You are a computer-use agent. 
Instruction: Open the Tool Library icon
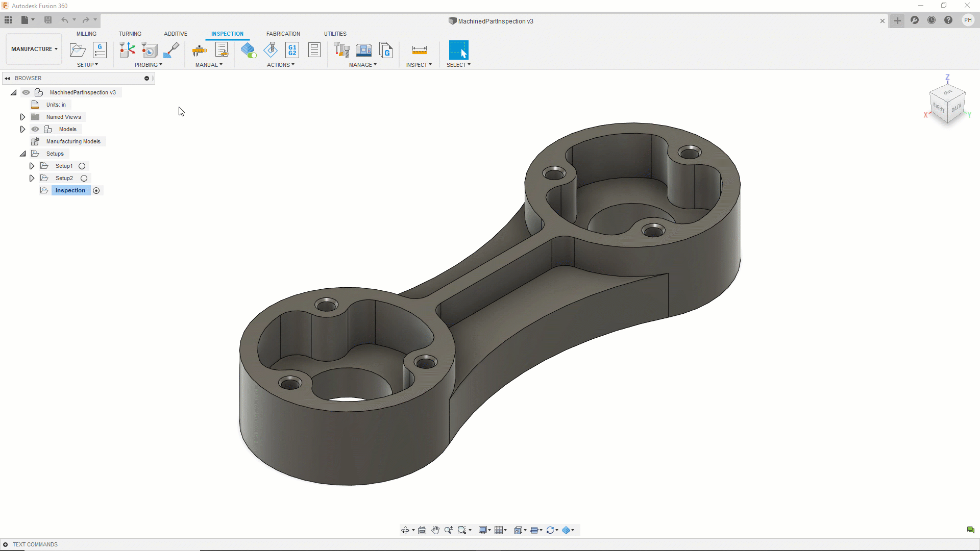click(x=341, y=50)
